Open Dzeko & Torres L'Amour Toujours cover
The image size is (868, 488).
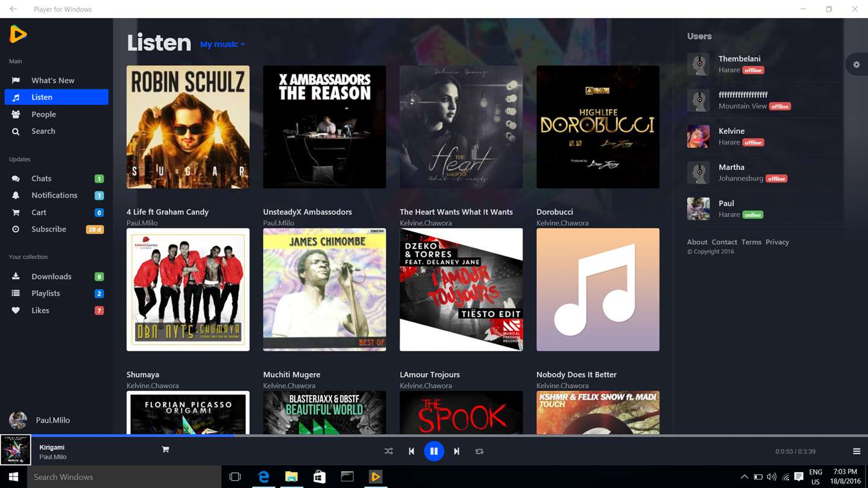click(x=461, y=290)
